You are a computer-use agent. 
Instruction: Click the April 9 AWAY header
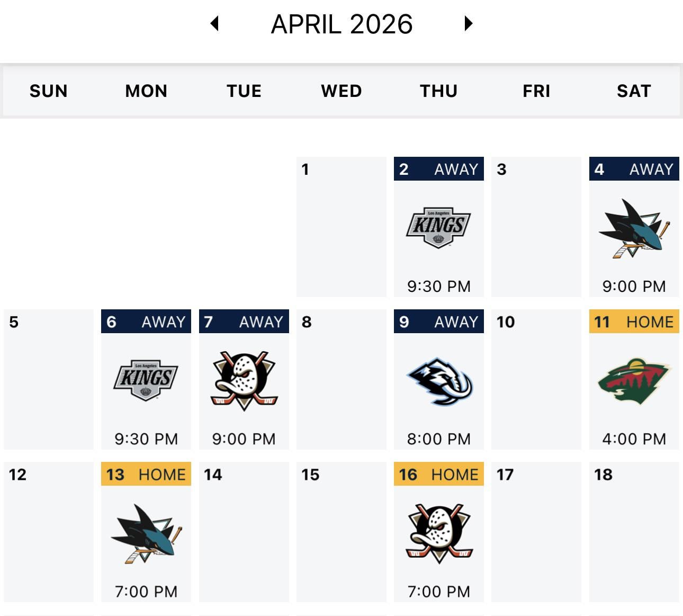[x=439, y=322]
